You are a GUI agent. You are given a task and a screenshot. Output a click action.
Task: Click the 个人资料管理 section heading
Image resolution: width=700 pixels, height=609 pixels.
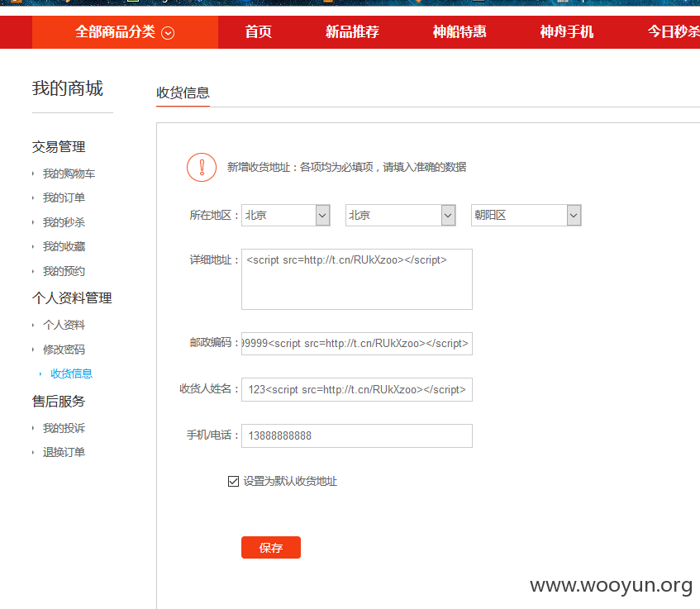(72, 298)
